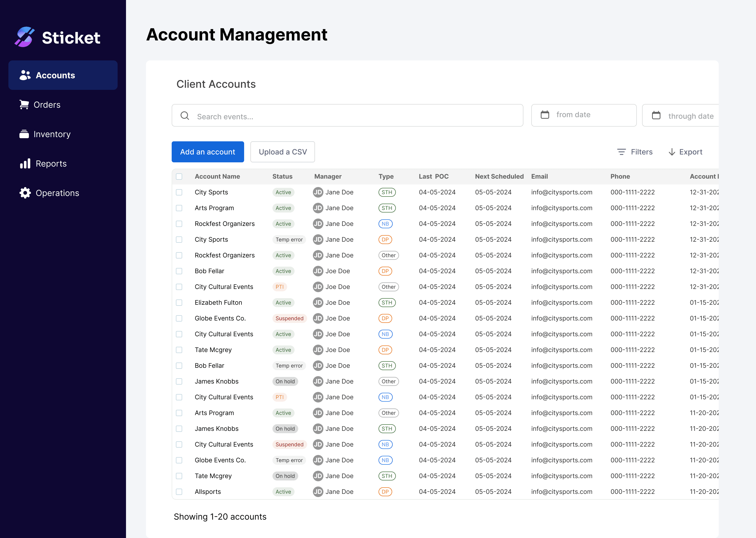The height and width of the screenshot is (538, 756).
Task: Check the Allsports row checkbox
Action: [x=179, y=492]
